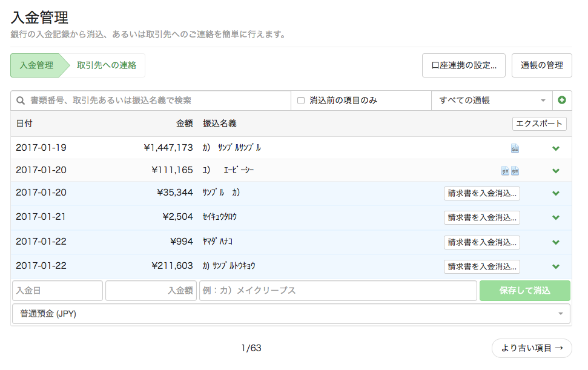Click first invoice icon in ¥111,165 row
Image resolution: width=588 pixels, height=370 pixels.
click(x=505, y=171)
